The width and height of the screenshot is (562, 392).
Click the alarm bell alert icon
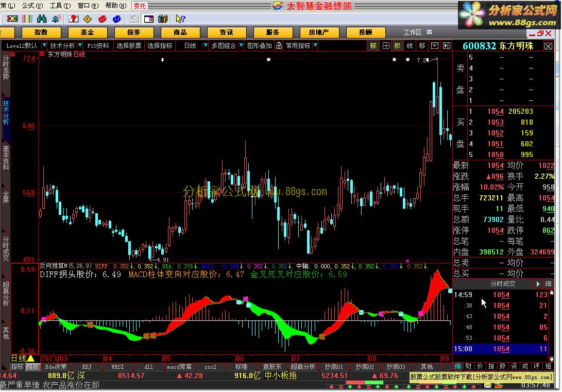(x=56, y=19)
